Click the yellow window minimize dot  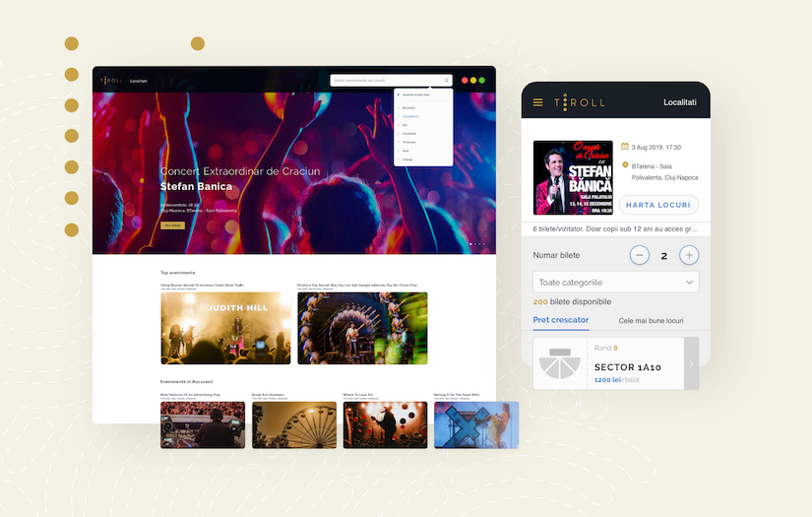473,81
